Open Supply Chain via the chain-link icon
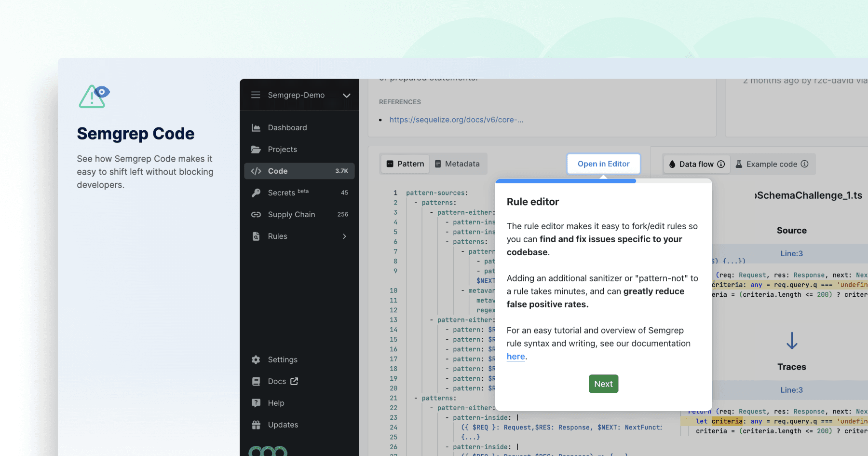 (x=256, y=214)
